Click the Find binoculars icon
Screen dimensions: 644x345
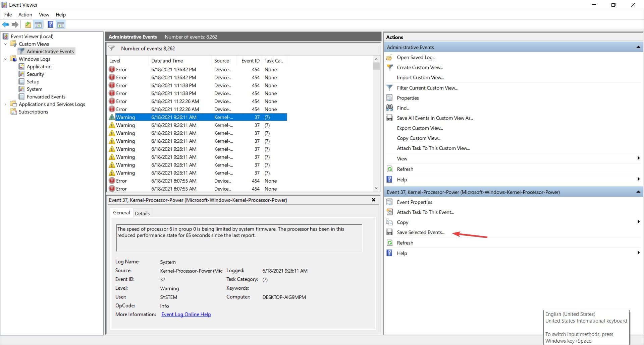tap(389, 108)
